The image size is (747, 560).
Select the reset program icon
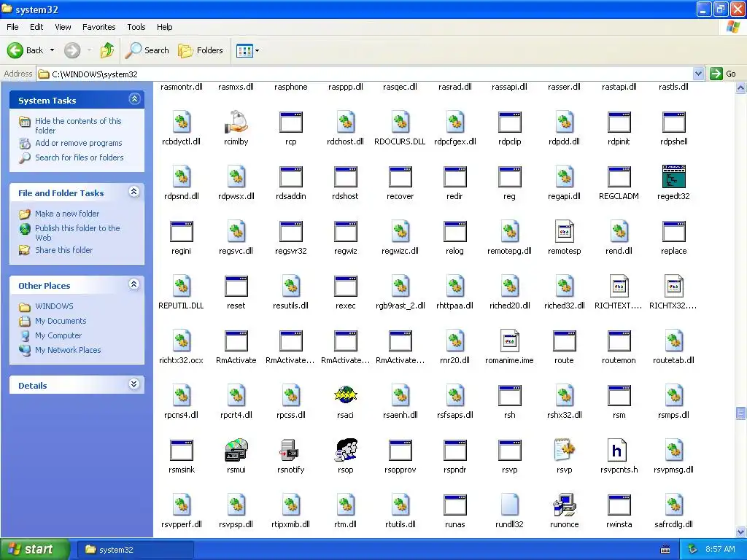(x=236, y=286)
